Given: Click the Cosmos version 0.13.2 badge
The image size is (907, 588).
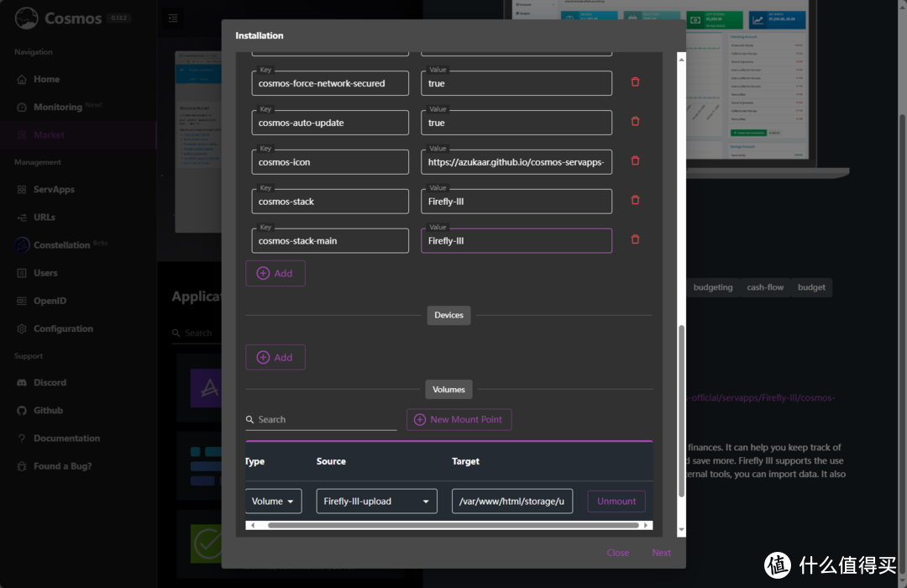Looking at the screenshot, I should click(x=118, y=18).
